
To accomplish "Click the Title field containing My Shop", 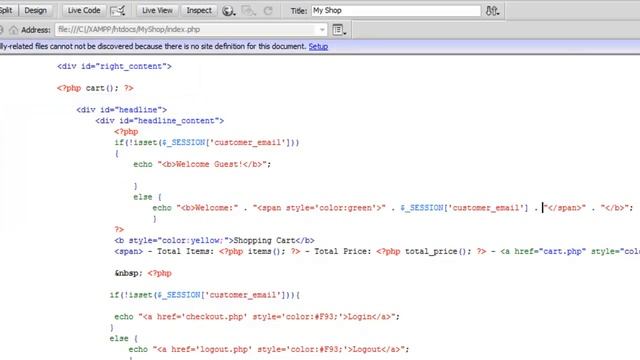I will pos(396,11).
